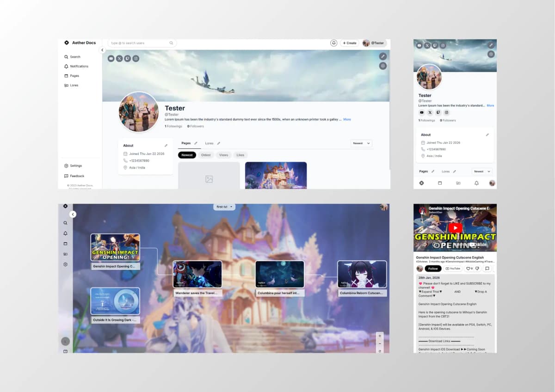Open the YouTube social link on the desktop banner
The width and height of the screenshot is (555, 392).
pyautogui.click(x=111, y=59)
